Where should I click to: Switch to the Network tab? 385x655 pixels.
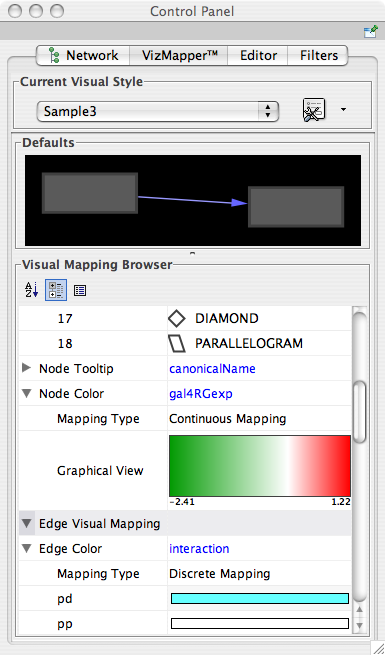(x=83, y=56)
